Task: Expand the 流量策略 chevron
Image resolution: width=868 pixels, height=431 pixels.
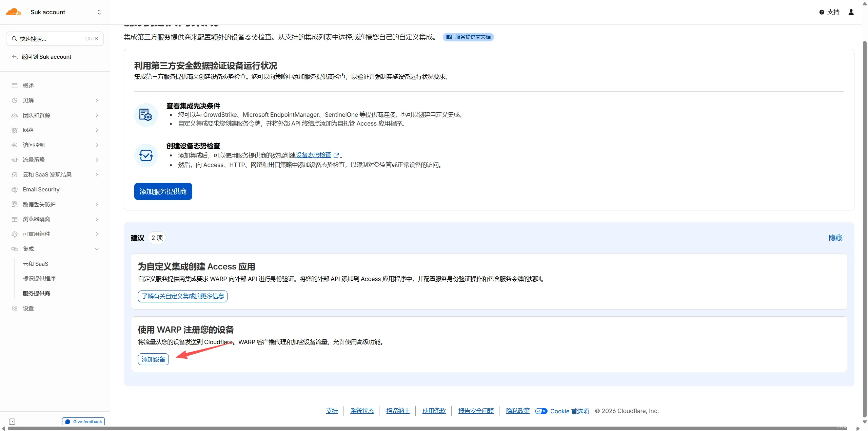Action: 97,160
